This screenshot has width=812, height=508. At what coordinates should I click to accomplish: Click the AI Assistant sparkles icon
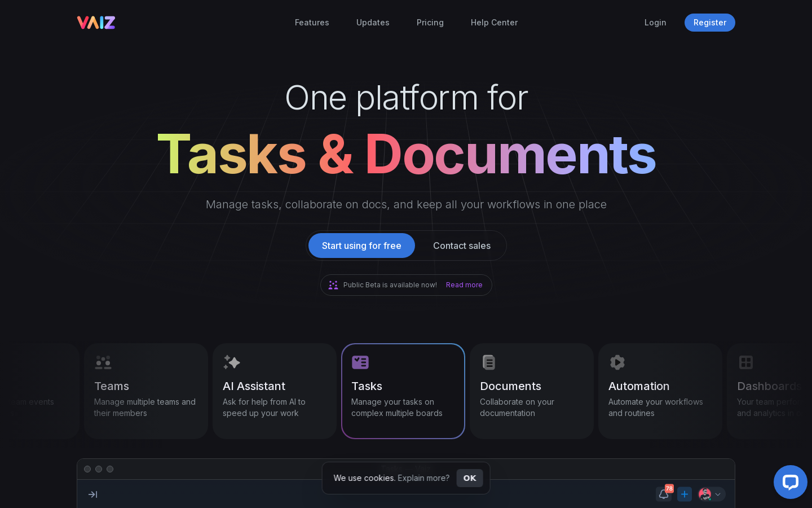[x=232, y=362]
